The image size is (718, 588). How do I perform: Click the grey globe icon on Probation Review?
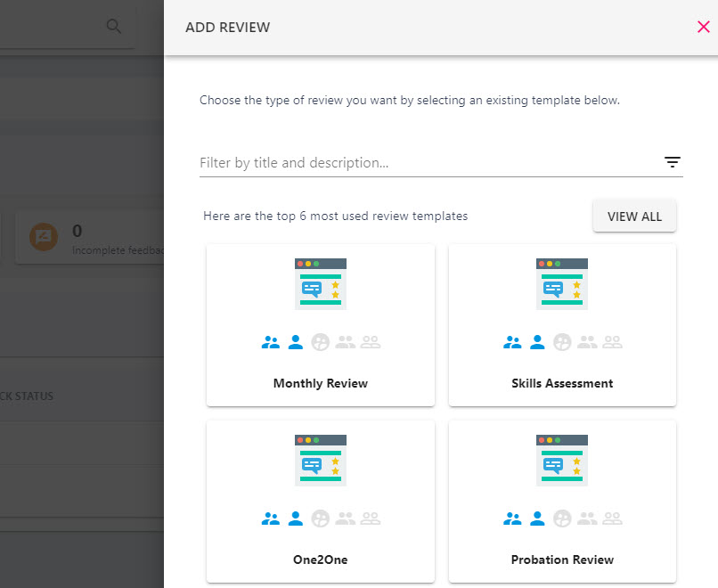coord(562,519)
